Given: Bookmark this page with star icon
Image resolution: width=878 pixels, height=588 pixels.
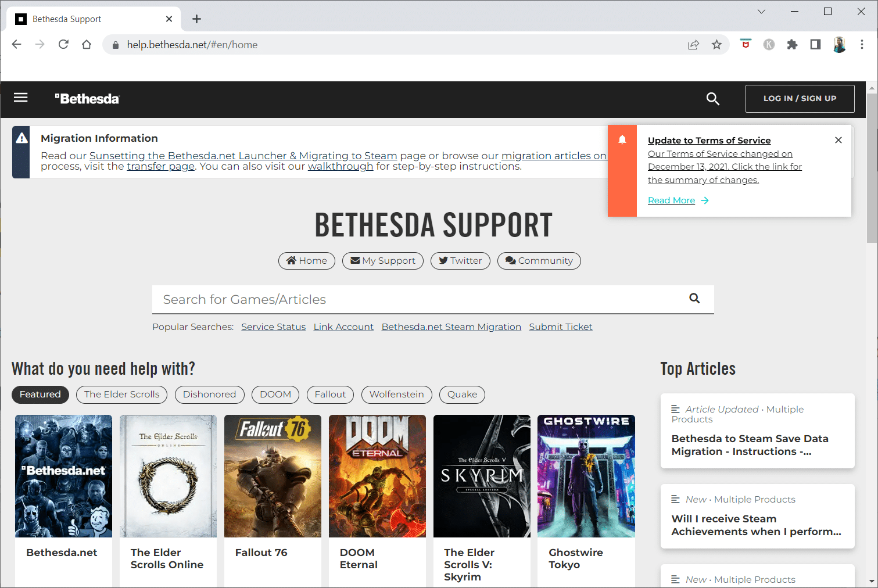Looking at the screenshot, I should click(716, 45).
